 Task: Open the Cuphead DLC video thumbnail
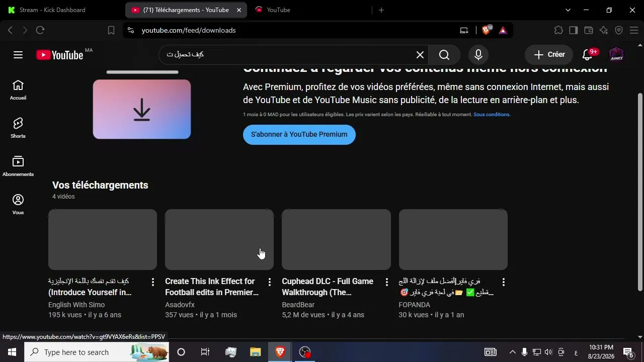336,239
